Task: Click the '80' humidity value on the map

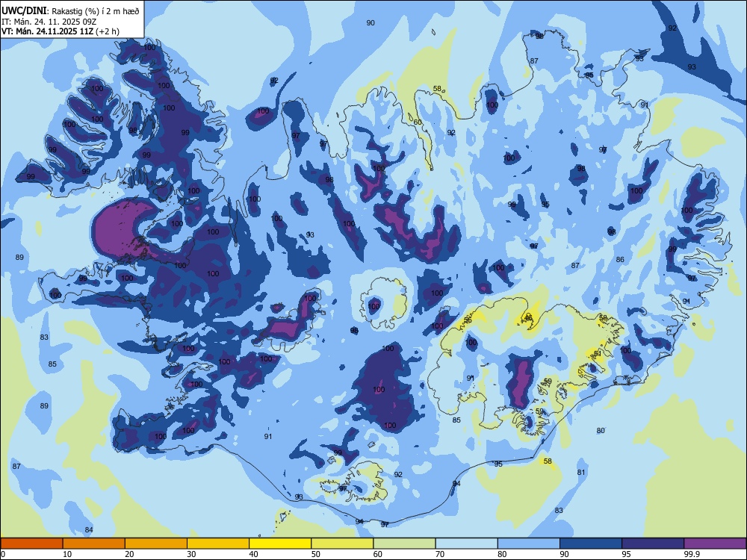Action: [x=601, y=431]
